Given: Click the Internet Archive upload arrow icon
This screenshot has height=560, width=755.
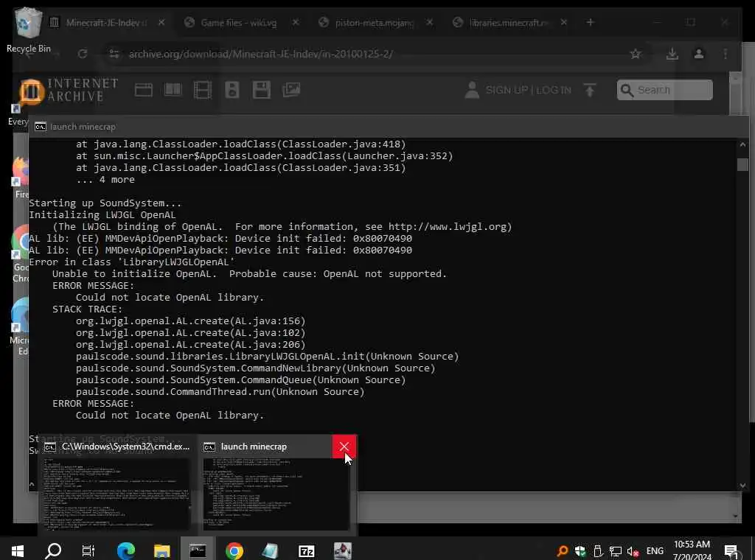Looking at the screenshot, I should pos(589,90).
